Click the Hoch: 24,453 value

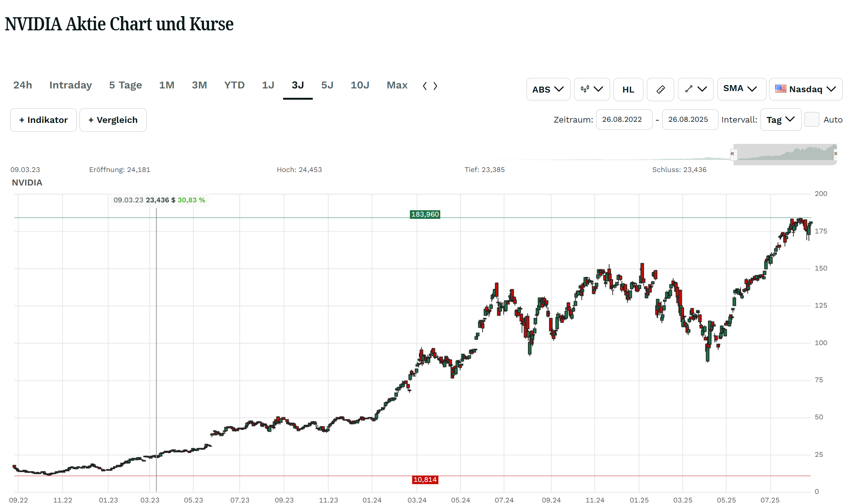point(299,170)
